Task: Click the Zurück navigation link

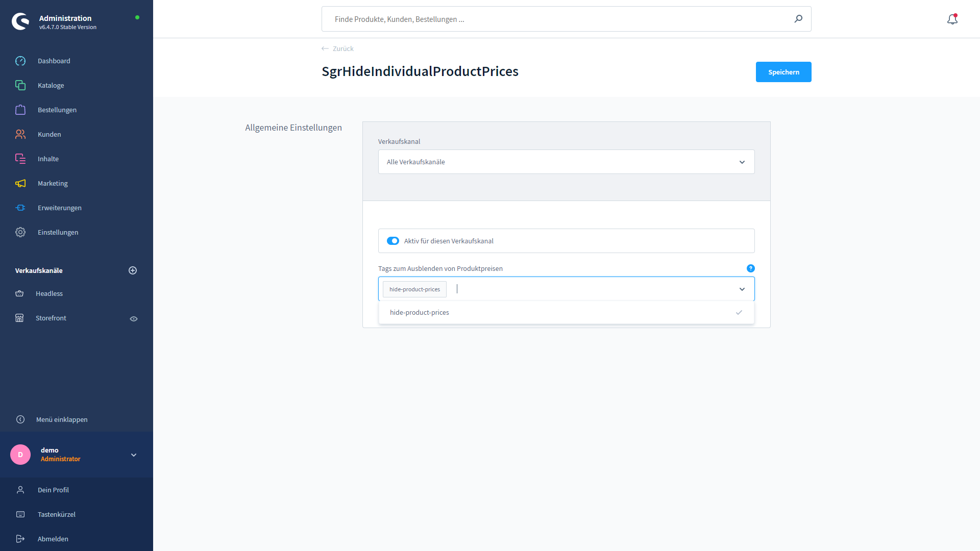Action: [x=342, y=48]
